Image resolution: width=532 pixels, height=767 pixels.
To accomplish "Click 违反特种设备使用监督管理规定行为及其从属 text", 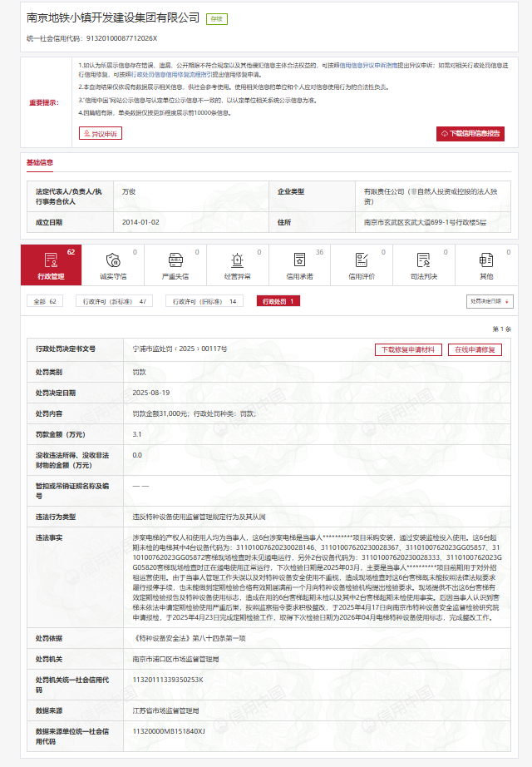I will coord(199,517).
